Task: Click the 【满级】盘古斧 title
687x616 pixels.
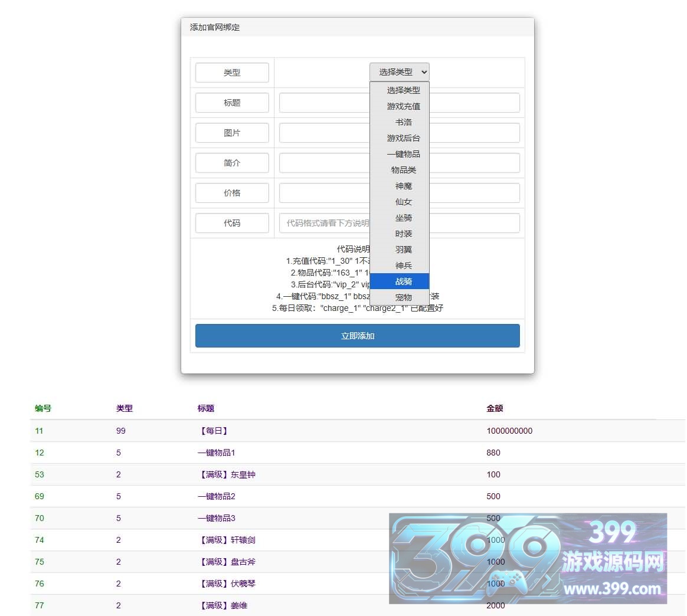Action: tap(227, 562)
